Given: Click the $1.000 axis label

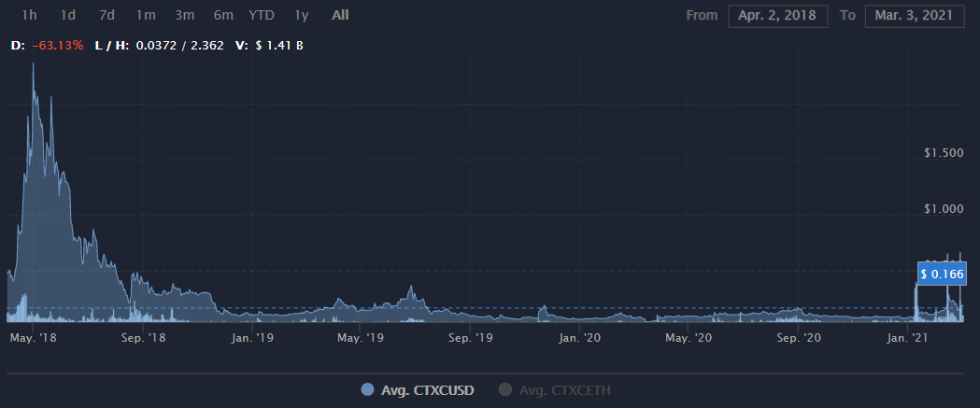Looking at the screenshot, I should [x=944, y=209].
